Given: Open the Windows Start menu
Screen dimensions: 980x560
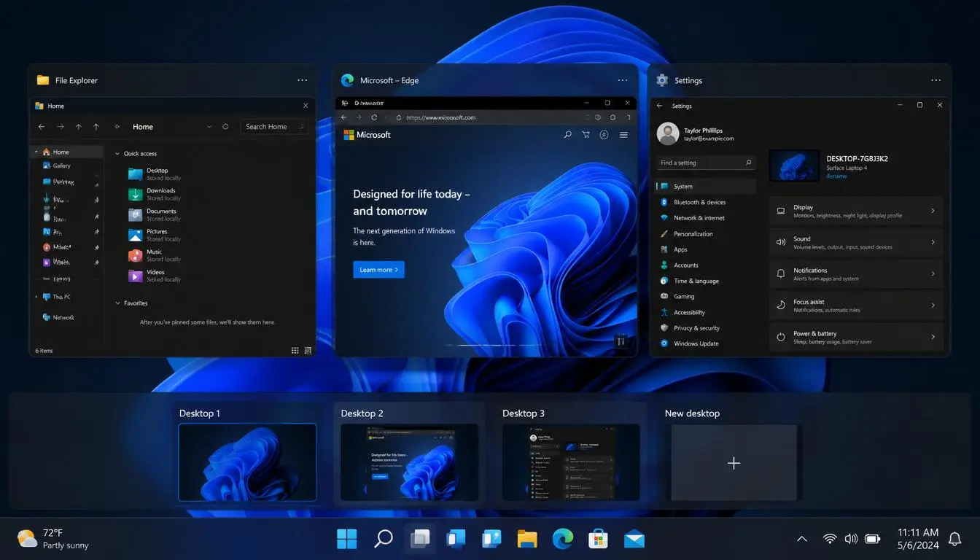Looking at the screenshot, I should (x=347, y=539).
